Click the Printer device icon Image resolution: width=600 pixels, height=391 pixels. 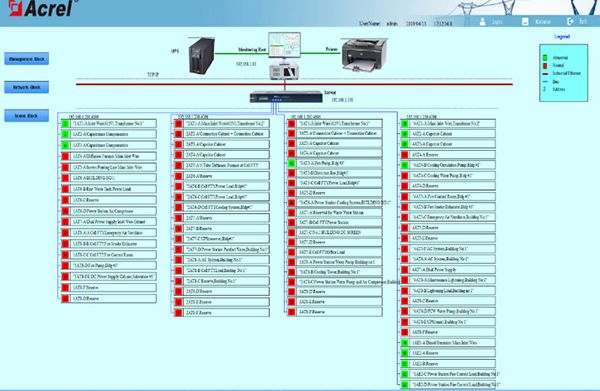click(364, 55)
